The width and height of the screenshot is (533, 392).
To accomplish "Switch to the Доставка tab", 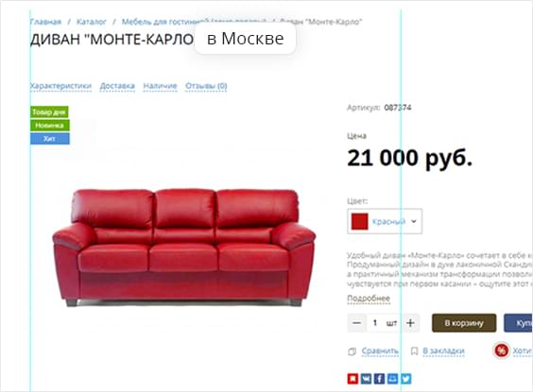I will pyautogui.click(x=117, y=86).
